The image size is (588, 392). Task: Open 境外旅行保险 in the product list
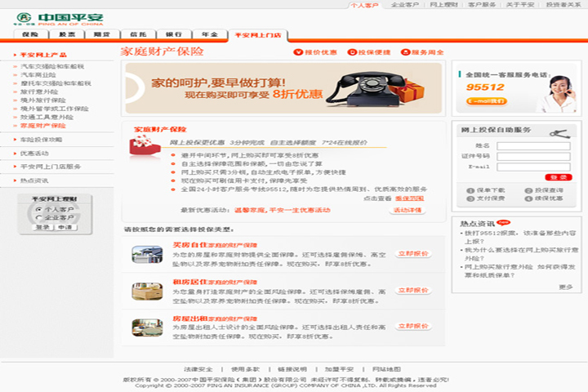point(45,100)
